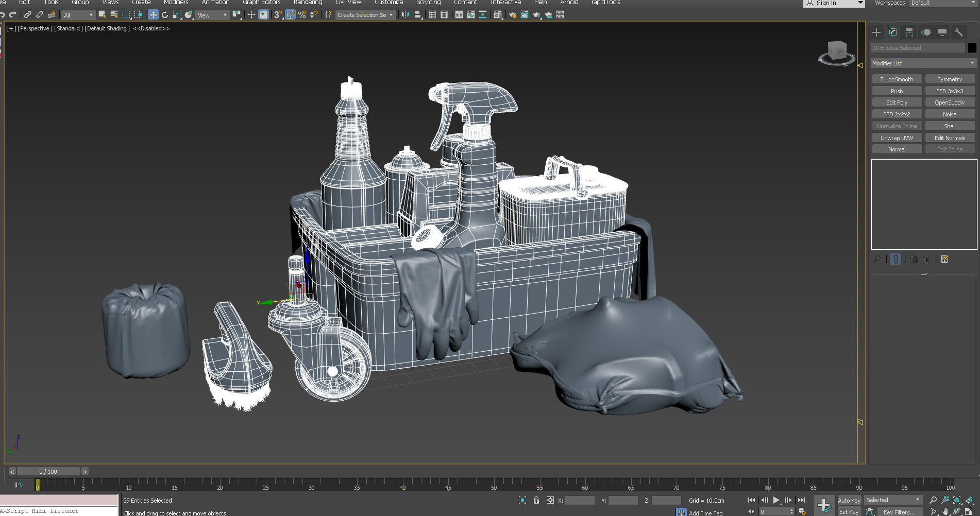Click the Align tool icon
Image resolution: width=980 pixels, height=516 pixels.
[418, 15]
